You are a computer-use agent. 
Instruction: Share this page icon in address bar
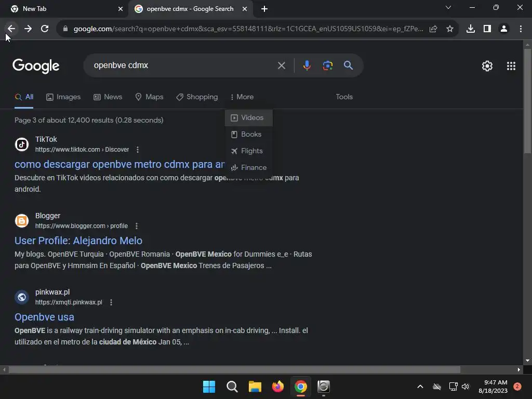(x=433, y=29)
